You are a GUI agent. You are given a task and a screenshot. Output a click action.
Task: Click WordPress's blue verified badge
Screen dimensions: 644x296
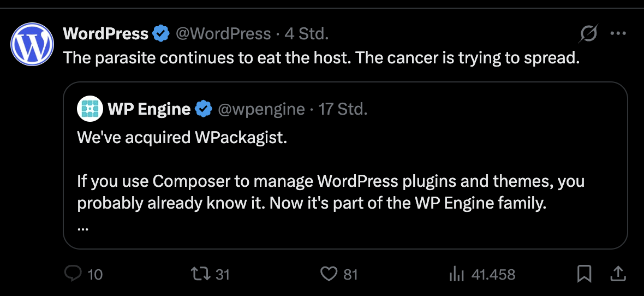click(160, 34)
